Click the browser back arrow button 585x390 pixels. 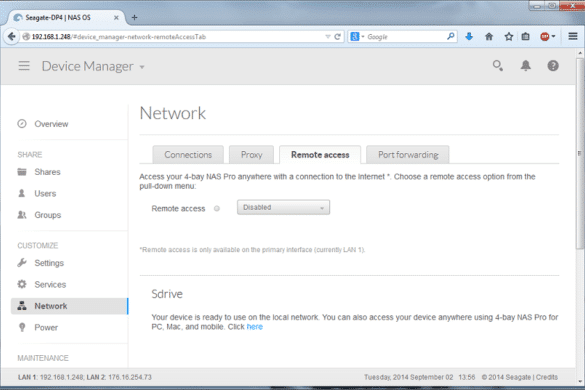(12, 37)
